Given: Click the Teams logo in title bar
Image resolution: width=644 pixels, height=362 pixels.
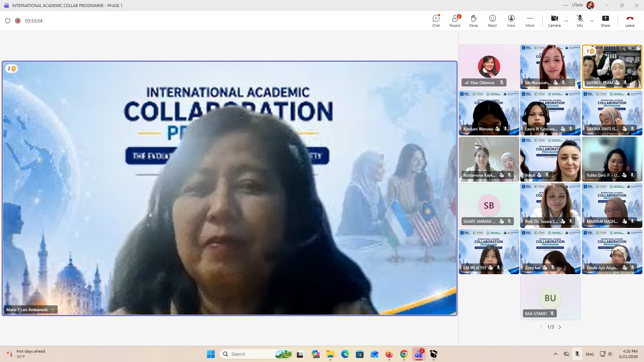Looking at the screenshot, I should point(6,5).
